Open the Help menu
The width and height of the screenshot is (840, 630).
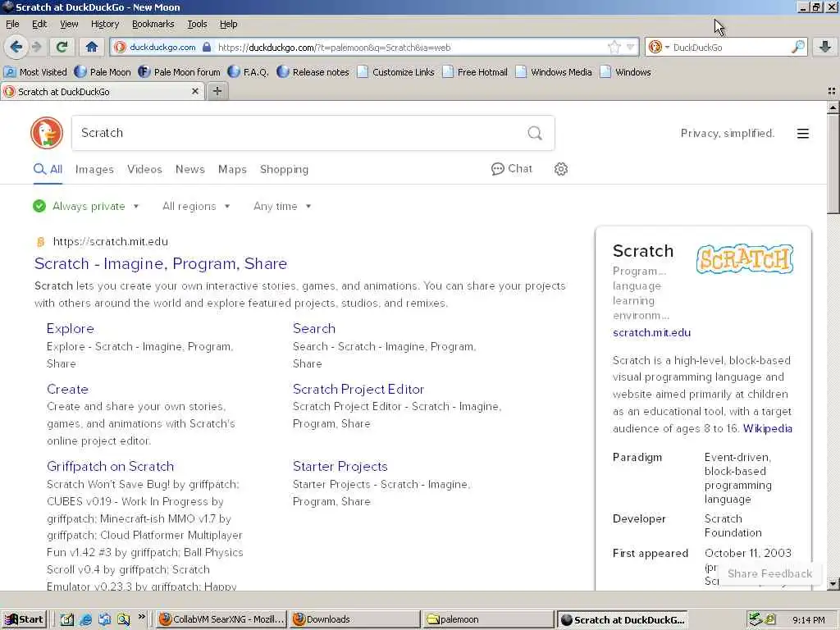tap(228, 24)
